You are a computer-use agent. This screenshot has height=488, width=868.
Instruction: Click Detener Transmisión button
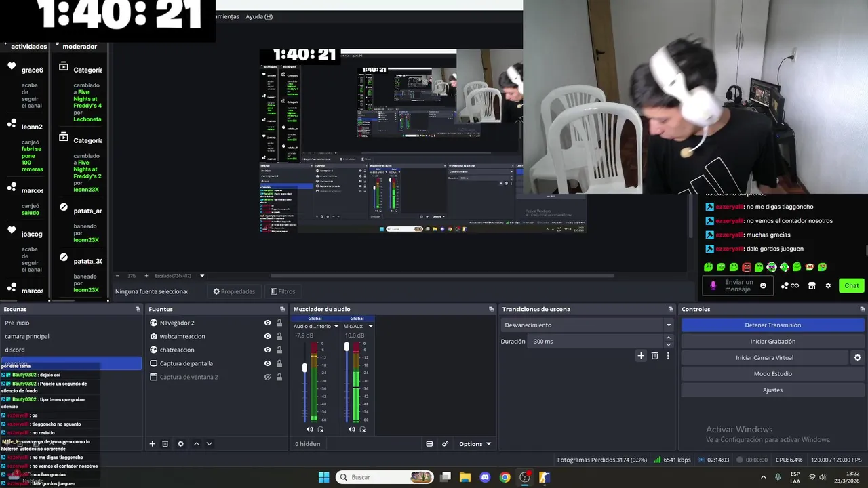point(772,325)
